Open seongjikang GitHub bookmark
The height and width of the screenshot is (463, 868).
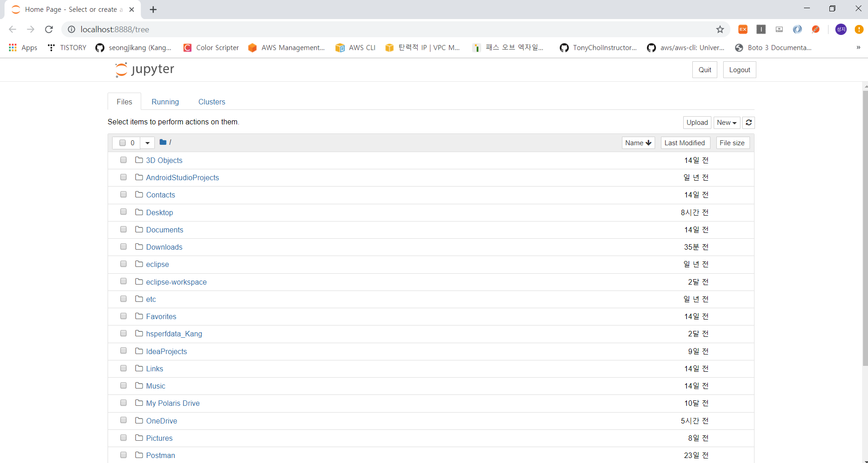[133, 48]
